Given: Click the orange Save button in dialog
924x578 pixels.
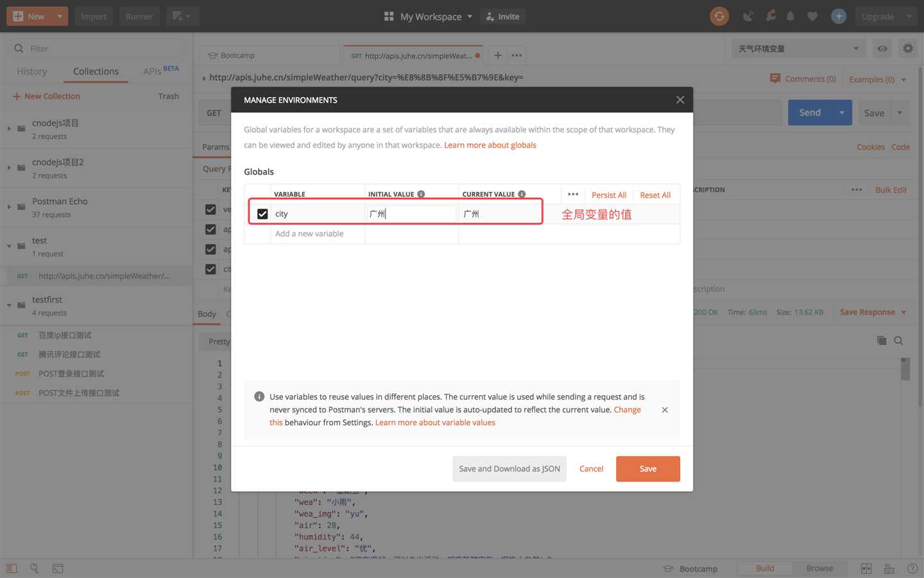Looking at the screenshot, I should [648, 469].
